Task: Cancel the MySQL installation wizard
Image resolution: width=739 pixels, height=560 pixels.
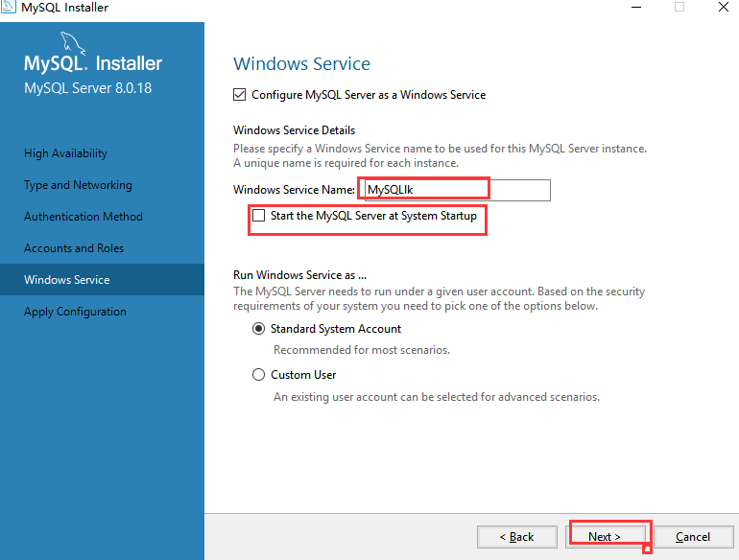Action: (x=693, y=536)
